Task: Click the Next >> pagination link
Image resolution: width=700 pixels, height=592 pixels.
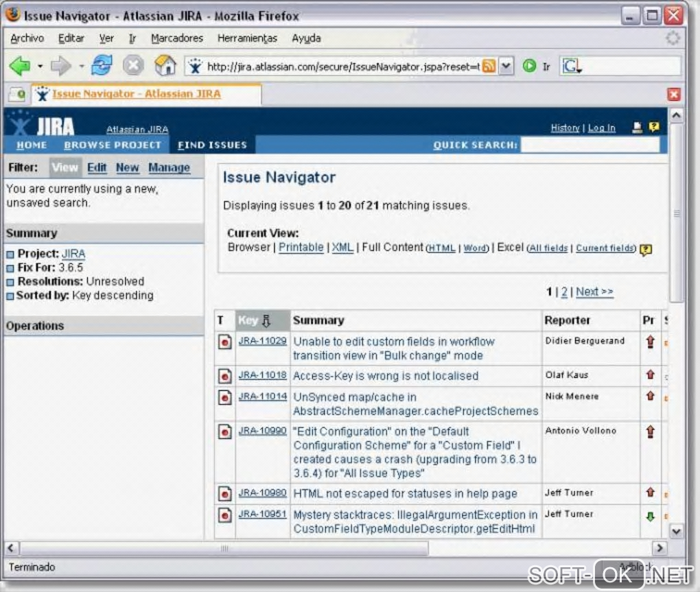Action: [594, 292]
